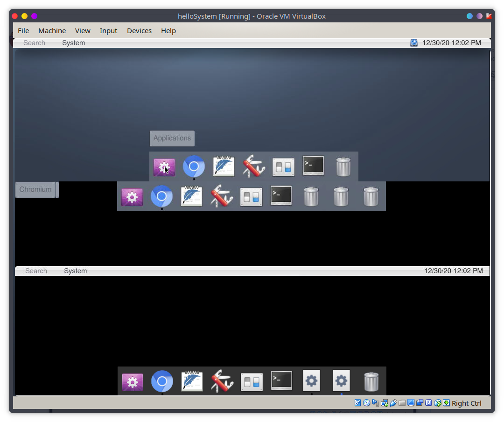The width and height of the screenshot is (504, 422).
Task: Click the shared folders indicator in the status bar
Action: pyautogui.click(x=402, y=403)
